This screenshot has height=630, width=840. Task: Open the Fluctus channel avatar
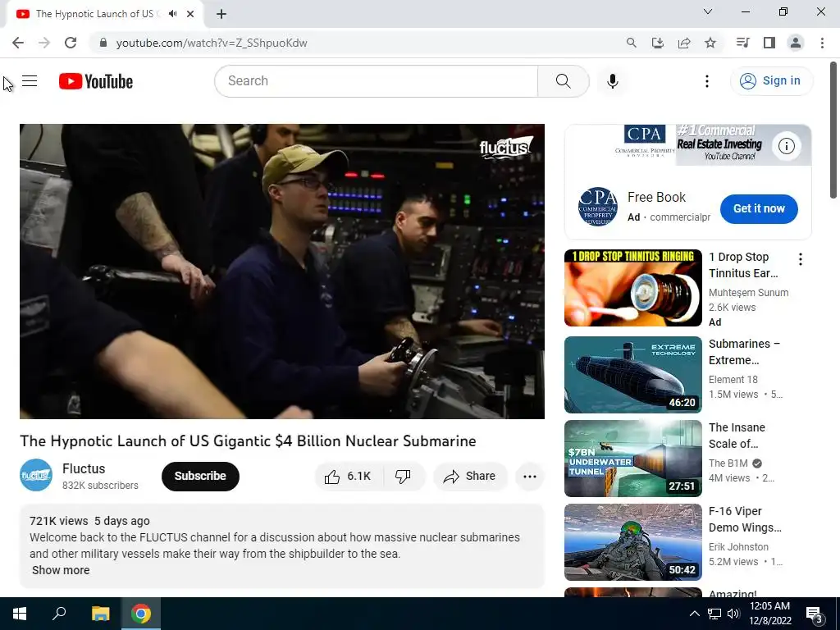coord(36,475)
